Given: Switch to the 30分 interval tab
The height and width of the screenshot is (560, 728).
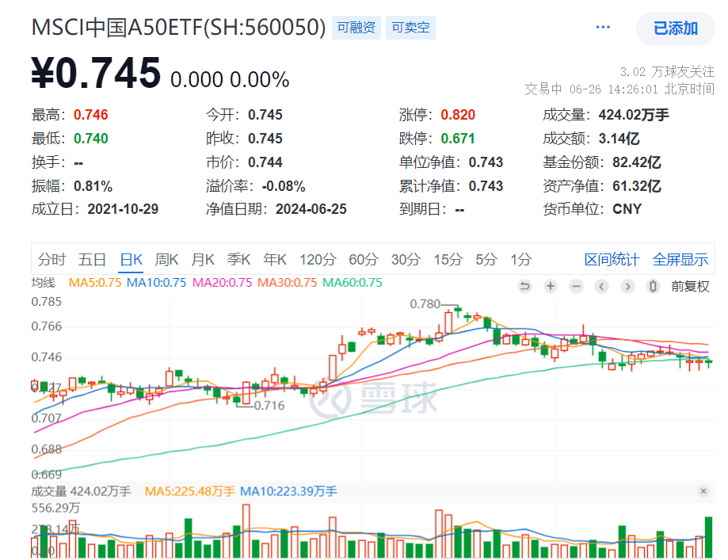Looking at the screenshot, I should pyautogui.click(x=406, y=259).
